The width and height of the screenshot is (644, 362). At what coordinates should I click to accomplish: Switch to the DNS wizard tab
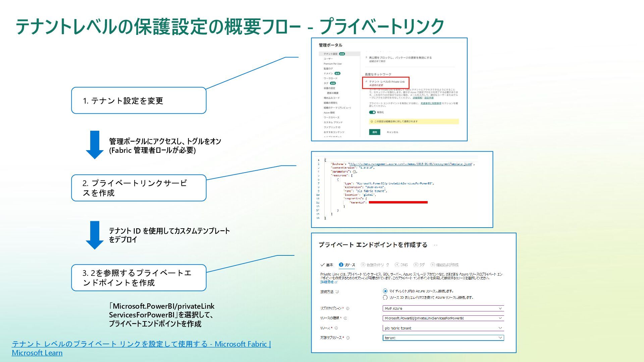click(401, 265)
